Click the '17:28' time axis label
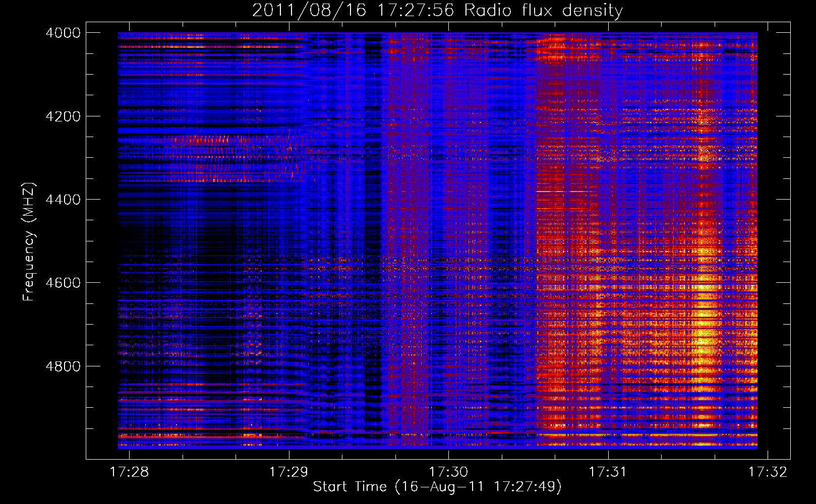Image resolution: width=816 pixels, height=504 pixels. pyautogui.click(x=130, y=472)
